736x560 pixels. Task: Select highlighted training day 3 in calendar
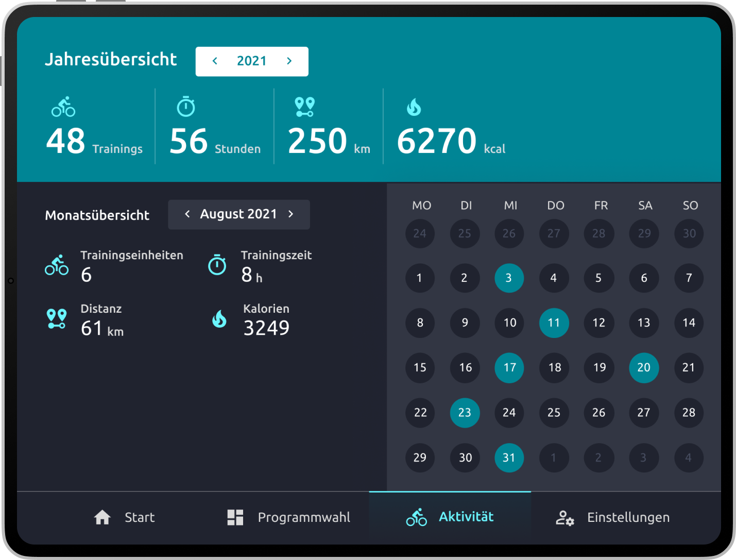pyautogui.click(x=509, y=278)
